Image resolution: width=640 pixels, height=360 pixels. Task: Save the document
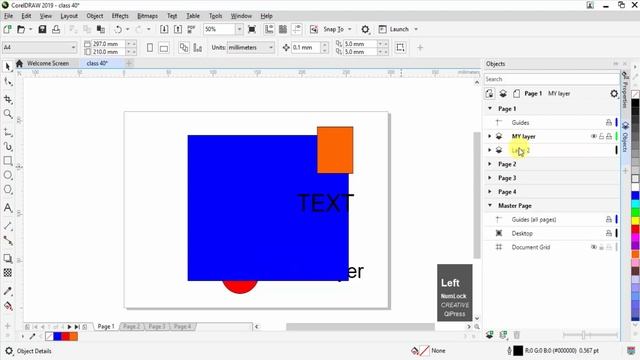(x=42, y=29)
